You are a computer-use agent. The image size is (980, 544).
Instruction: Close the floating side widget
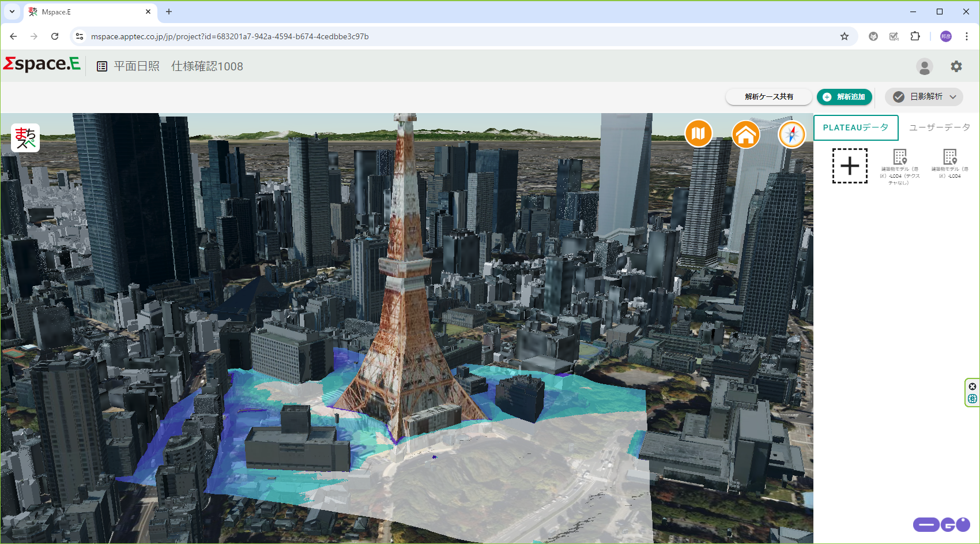pos(973,387)
